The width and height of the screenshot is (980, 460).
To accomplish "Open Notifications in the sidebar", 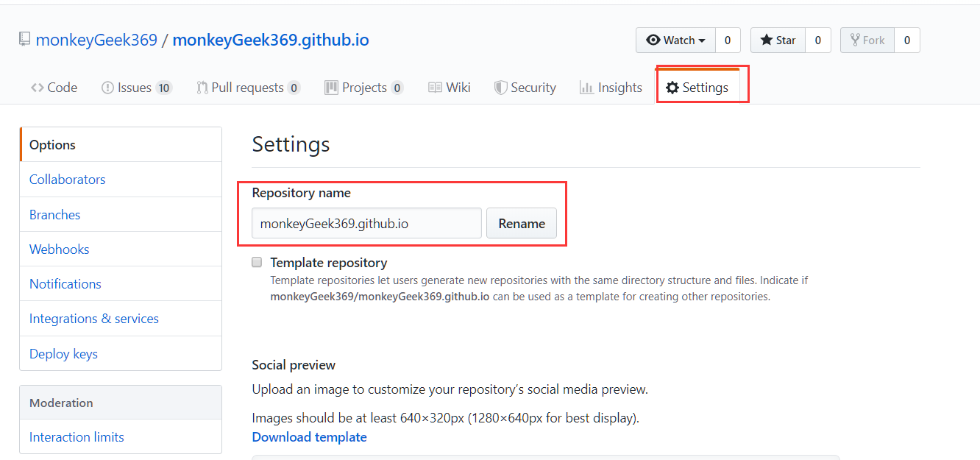I will [121, 284].
